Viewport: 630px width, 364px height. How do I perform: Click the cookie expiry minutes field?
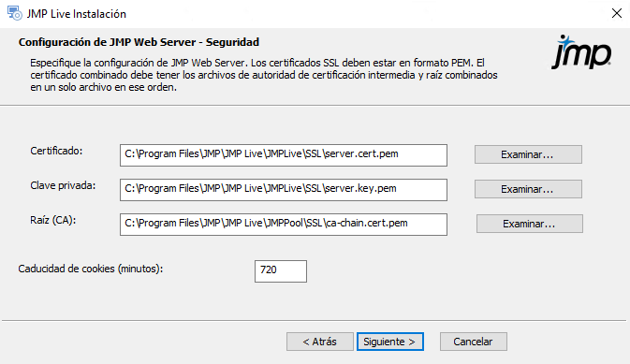coord(281,271)
